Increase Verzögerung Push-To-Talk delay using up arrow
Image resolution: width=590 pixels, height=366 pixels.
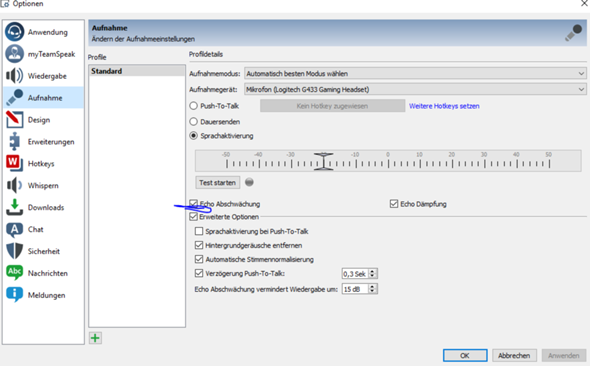(373, 271)
